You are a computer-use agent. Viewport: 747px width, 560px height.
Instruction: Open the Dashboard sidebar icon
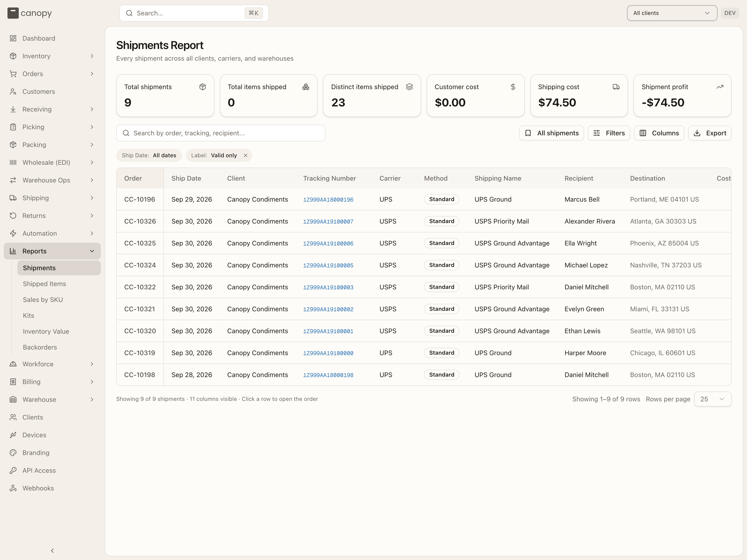tap(13, 38)
